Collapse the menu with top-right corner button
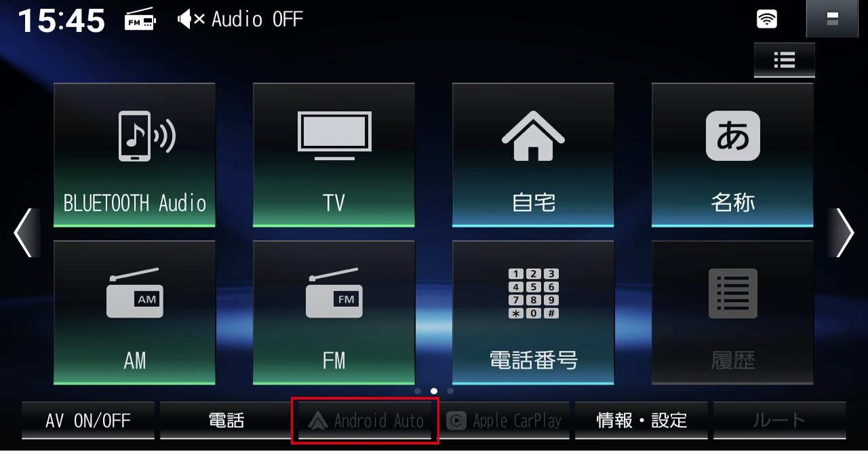The width and height of the screenshot is (868, 475). [833, 19]
